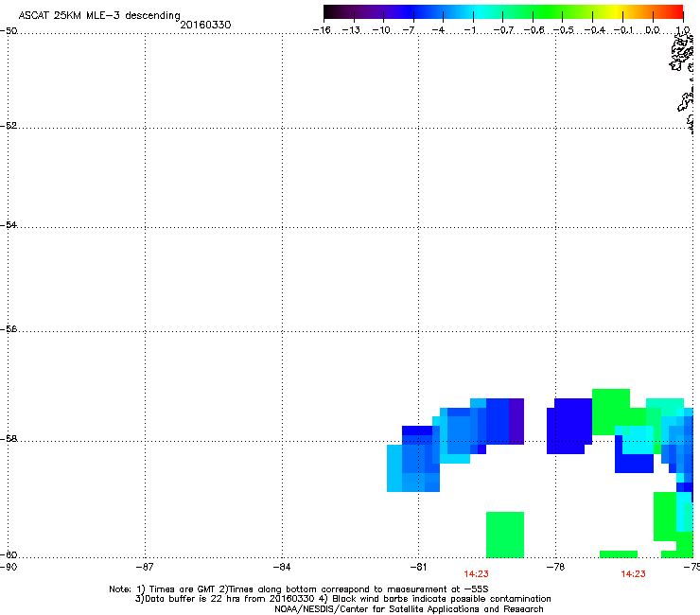Click the date label 20160330 in the header
The width and height of the screenshot is (700, 615).
pos(205,25)
